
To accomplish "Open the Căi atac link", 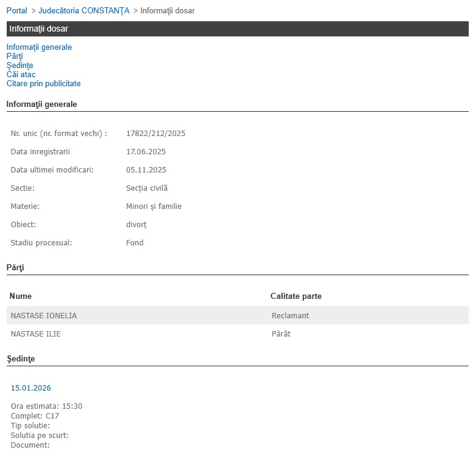I will click(x=21, y=75).
